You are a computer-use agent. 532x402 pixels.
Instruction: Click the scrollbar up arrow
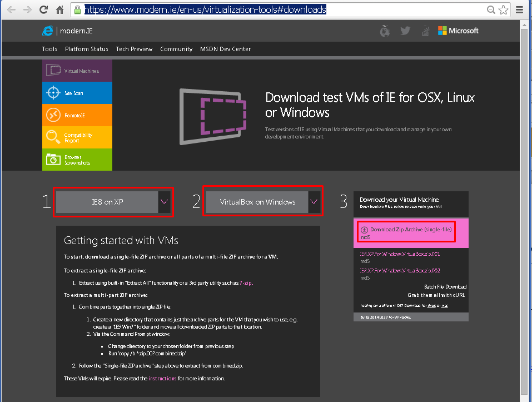pos(525,25)
